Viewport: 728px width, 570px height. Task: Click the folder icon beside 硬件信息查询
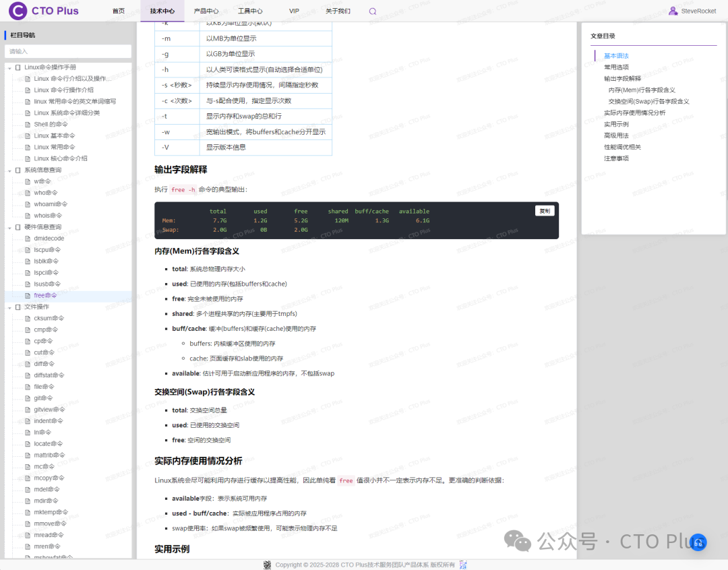pos(16,226)
